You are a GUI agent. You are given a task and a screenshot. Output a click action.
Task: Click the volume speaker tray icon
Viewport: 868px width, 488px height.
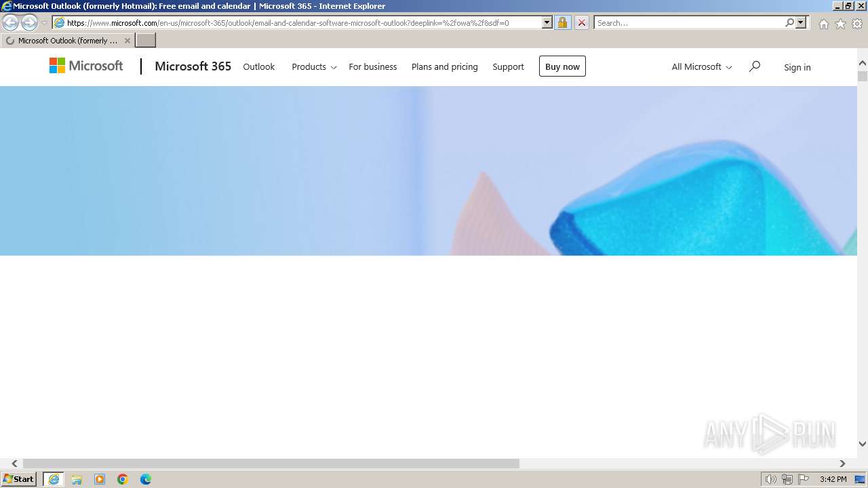(x=770, y=479)
